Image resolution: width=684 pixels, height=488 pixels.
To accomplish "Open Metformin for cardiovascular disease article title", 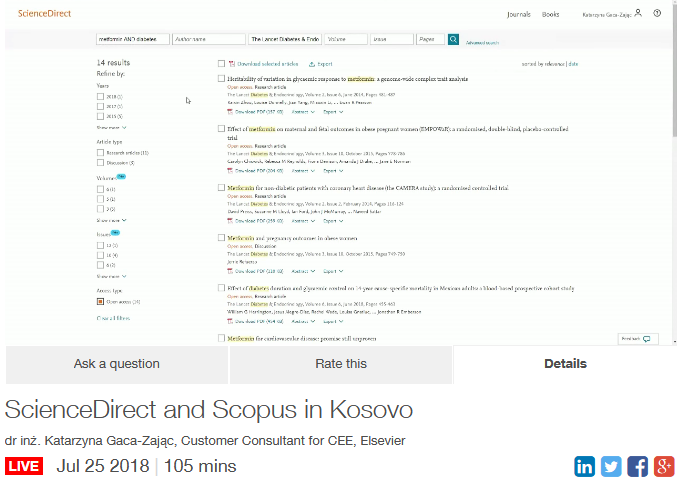I will (x=301, y=338).
